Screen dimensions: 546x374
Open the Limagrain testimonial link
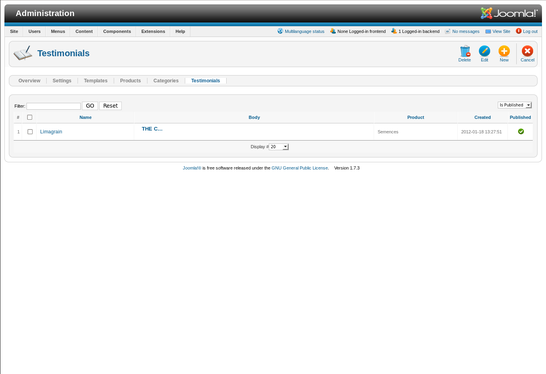click(51, 132)
